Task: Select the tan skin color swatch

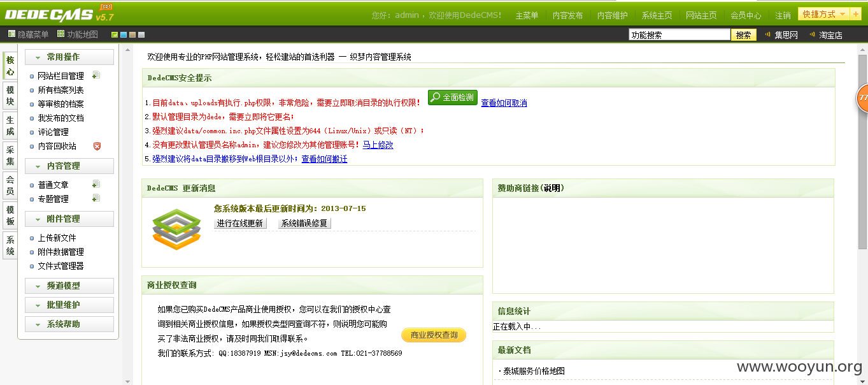Action: coord(132,34)
